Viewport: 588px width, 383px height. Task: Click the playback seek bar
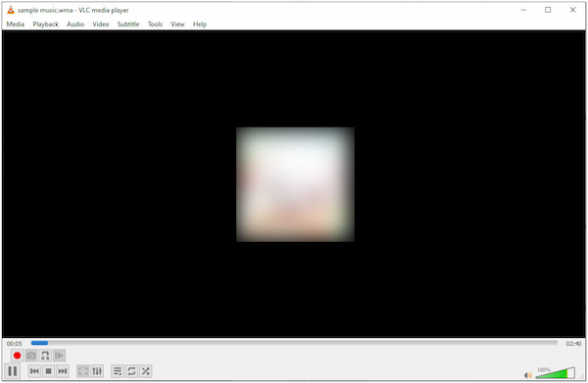294,343
